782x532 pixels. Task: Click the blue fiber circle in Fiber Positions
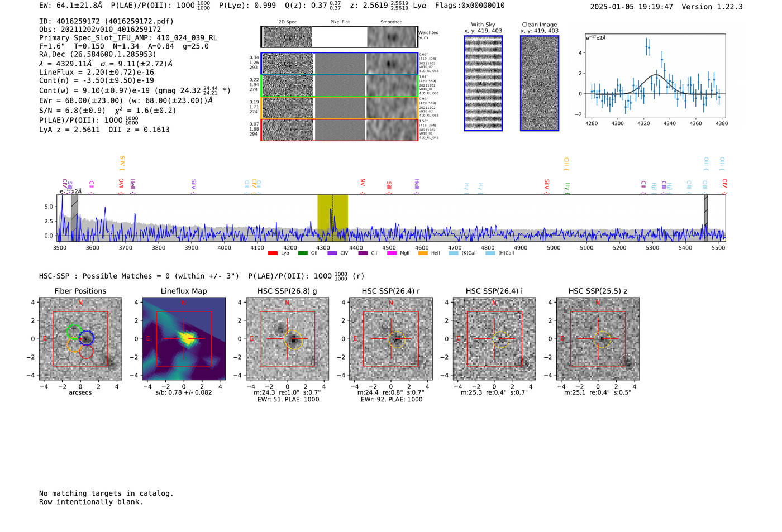pyautogui.click(x=87, y=338)
